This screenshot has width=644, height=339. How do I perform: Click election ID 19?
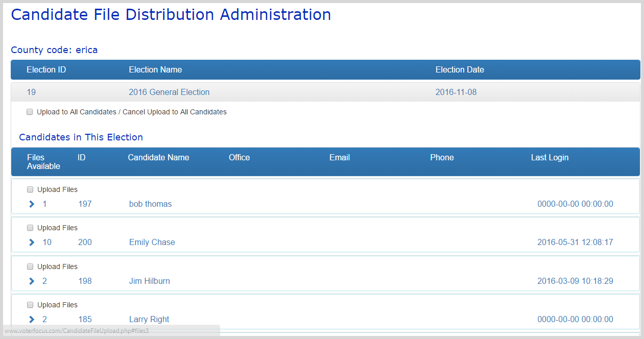tap(31, 92)
